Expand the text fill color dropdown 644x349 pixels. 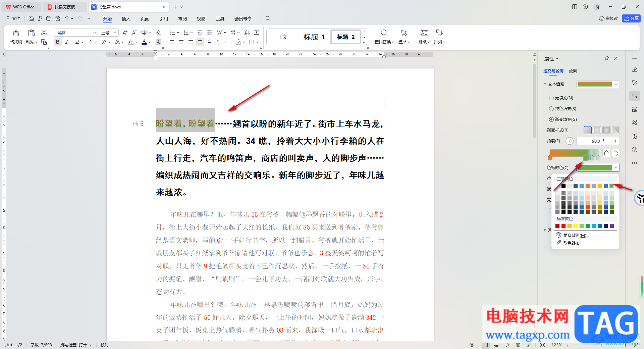click(616, 84)
